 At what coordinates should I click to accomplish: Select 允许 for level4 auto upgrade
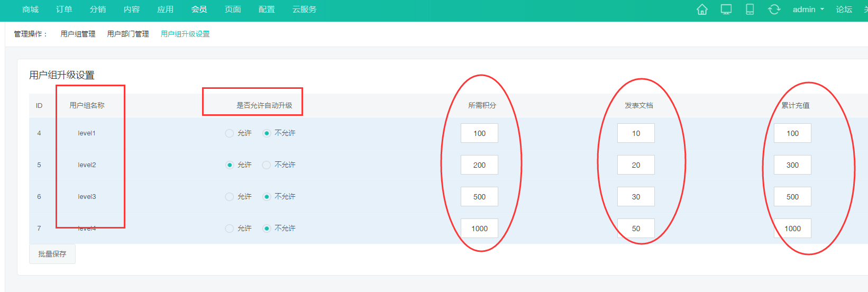tap(229, 229)
